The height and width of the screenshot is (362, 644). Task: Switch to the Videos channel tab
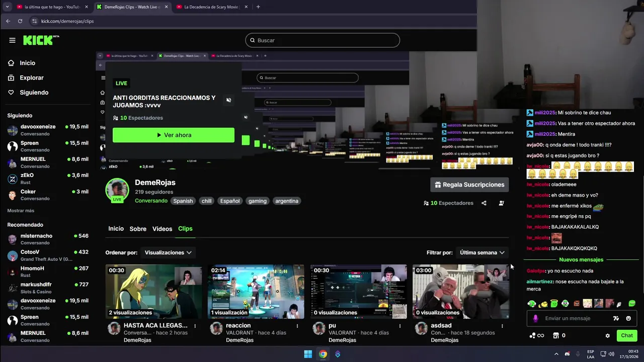162,229
